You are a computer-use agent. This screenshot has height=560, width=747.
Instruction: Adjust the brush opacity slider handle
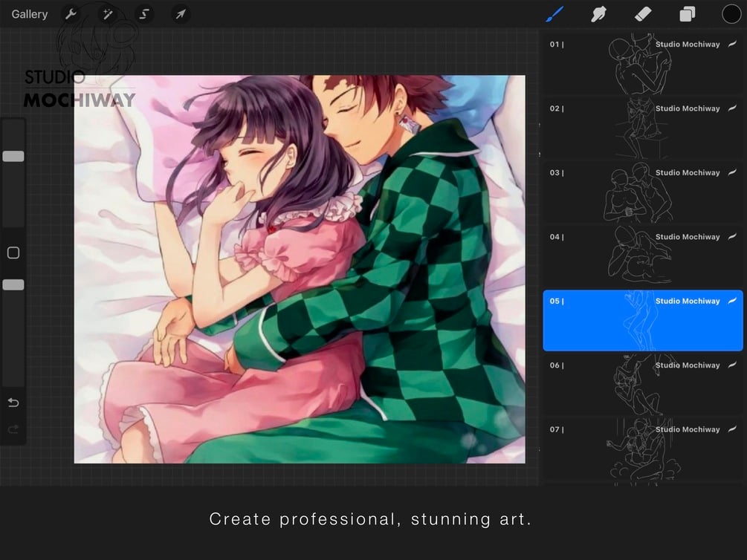click(13, 284)
